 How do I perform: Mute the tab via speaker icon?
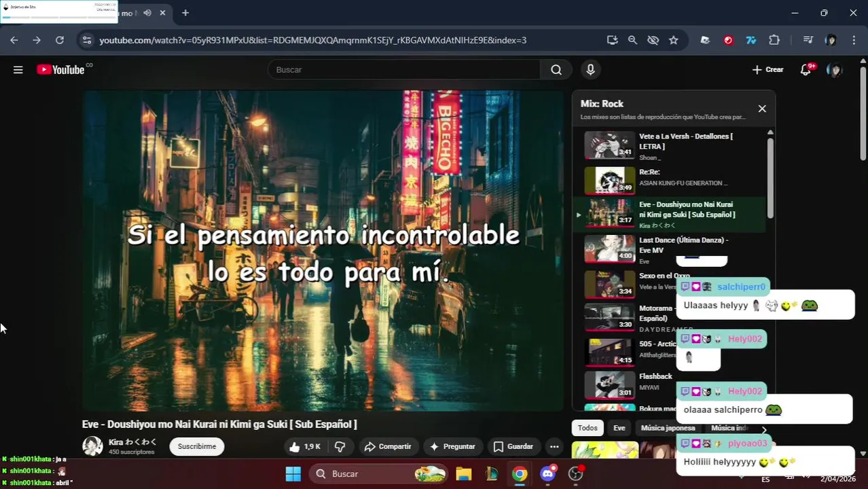[147, 13]
